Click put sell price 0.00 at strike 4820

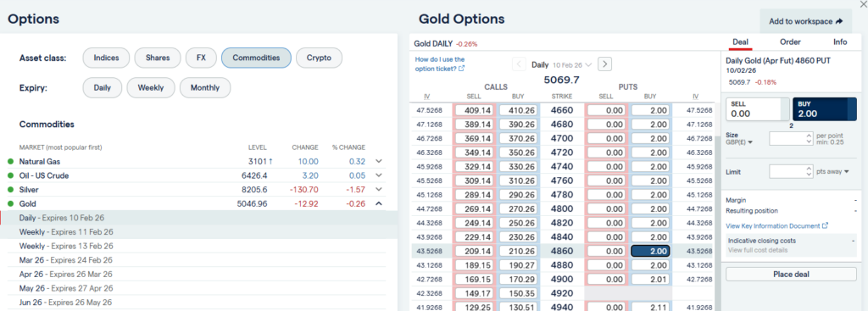[x=606, y=223]
